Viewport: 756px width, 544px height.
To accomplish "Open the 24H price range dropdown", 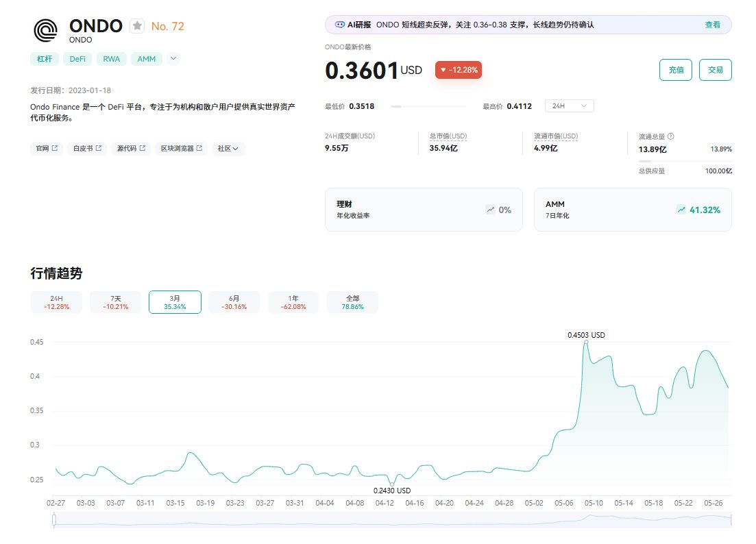I will [570, 106].
